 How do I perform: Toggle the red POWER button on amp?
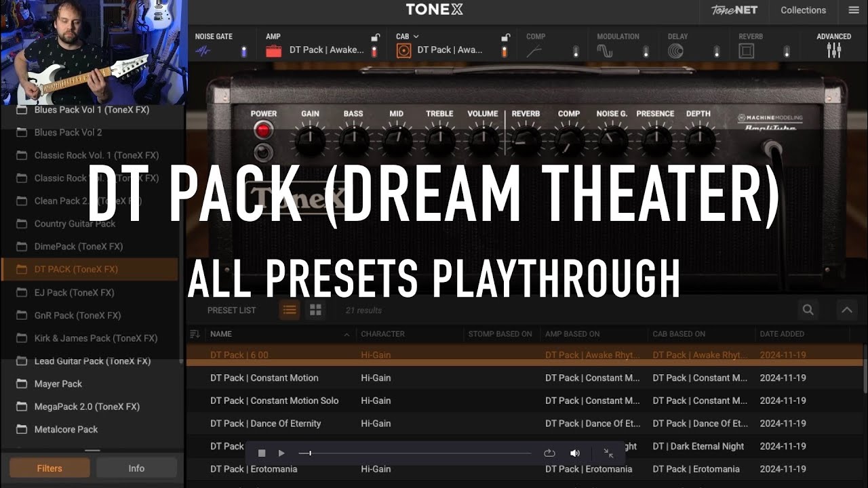coord(263,129)
